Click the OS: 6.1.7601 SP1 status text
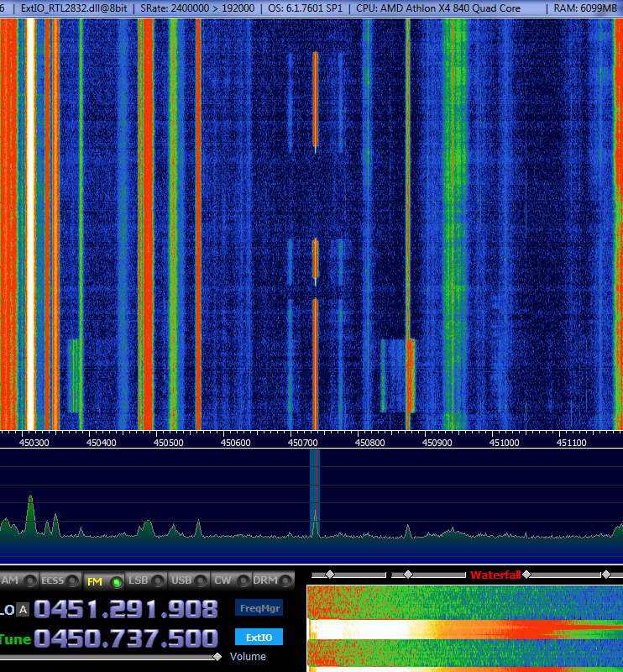 click(x=306, y=8)
